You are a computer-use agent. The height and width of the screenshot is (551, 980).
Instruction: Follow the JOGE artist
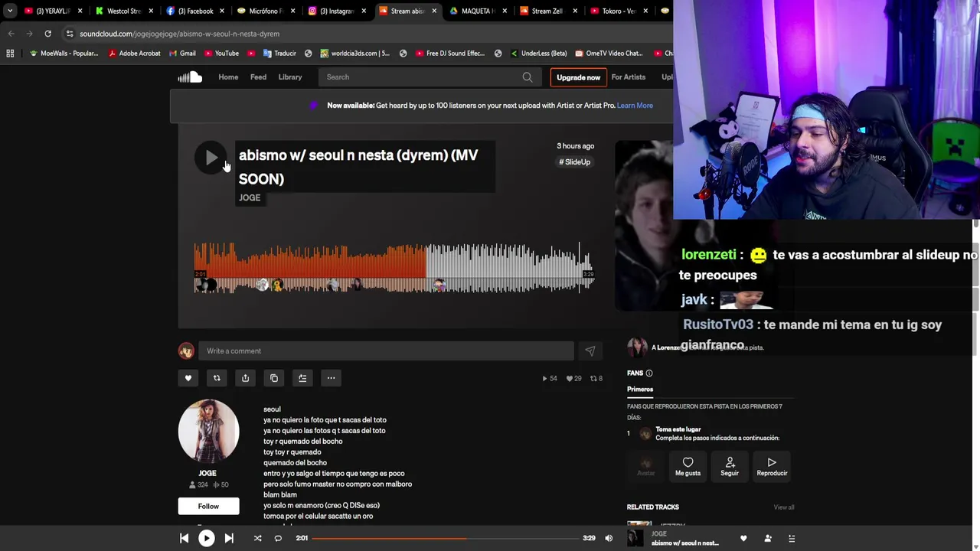point(208,506)
